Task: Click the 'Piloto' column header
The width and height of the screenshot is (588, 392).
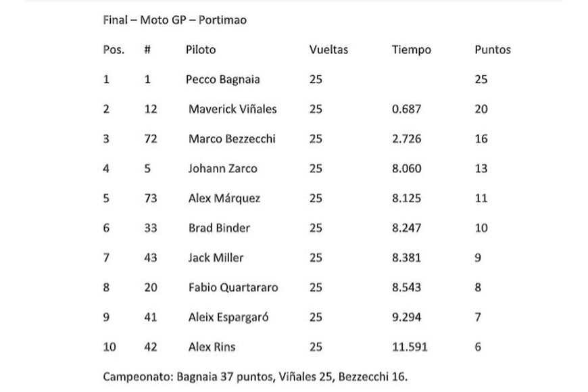Action: [x=201, y=49]
